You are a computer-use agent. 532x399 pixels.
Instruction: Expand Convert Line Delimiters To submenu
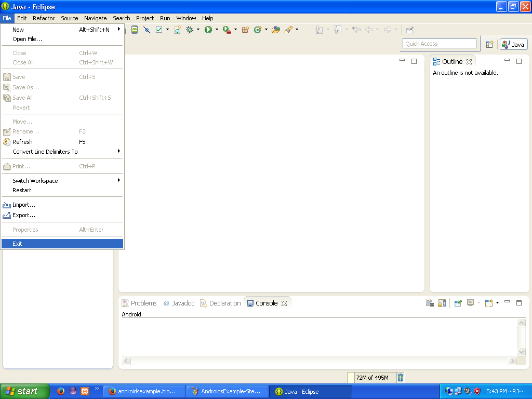(62, 152)
